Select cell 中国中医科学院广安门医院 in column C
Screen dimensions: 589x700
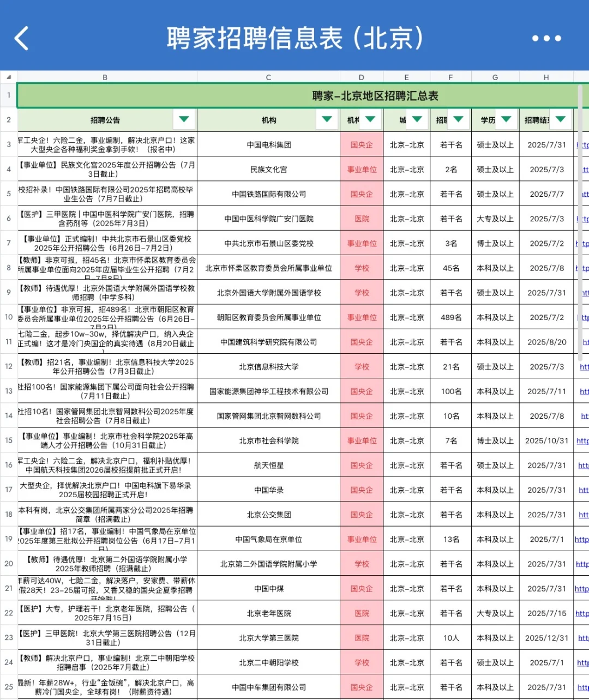[x=269, y=219]
